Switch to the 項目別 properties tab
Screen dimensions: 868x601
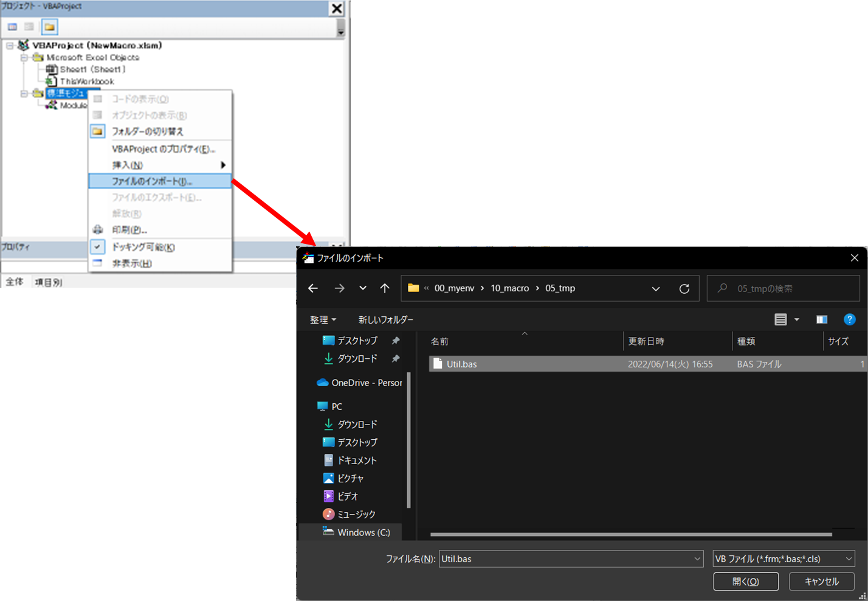pyautogui.click(x=49, y=282)
